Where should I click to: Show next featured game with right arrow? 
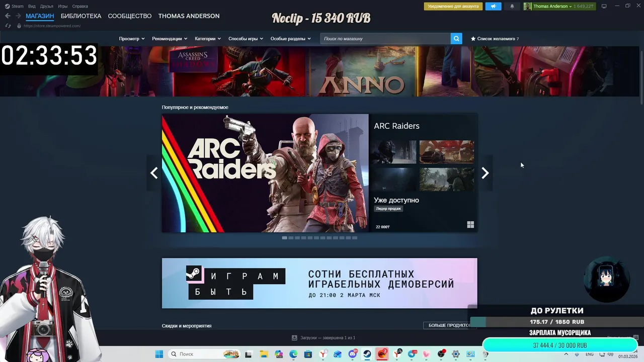click(485, 173)
